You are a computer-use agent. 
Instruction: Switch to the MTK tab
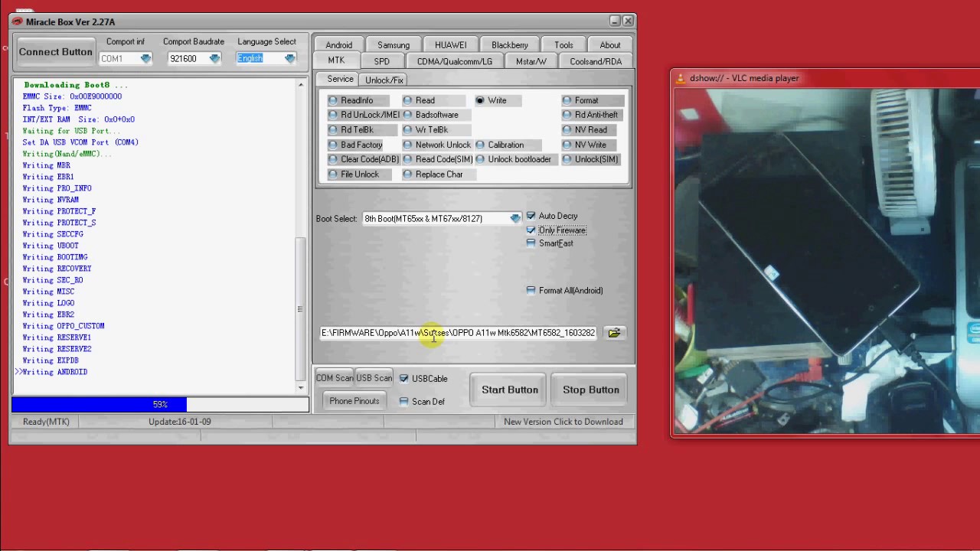tap(336, 60)
